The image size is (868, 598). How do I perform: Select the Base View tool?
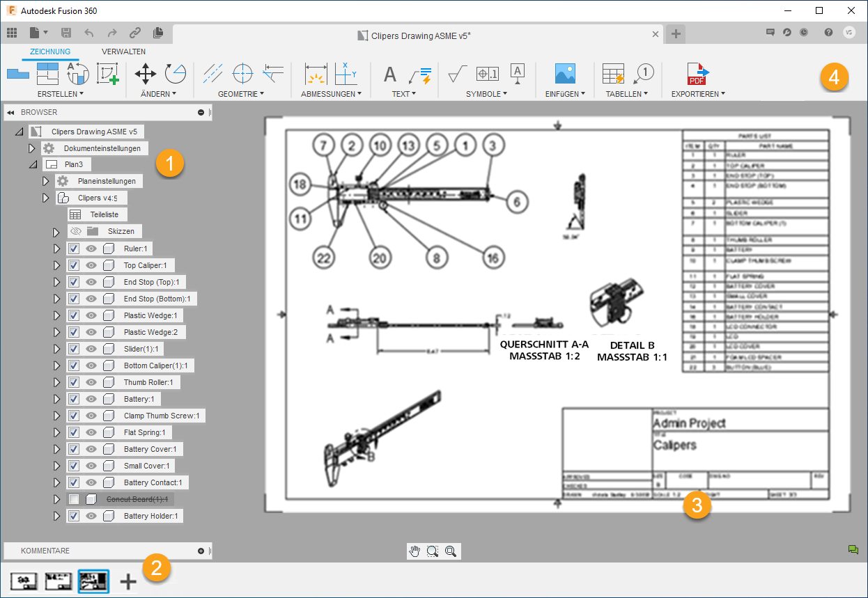(x=17, y=73)
